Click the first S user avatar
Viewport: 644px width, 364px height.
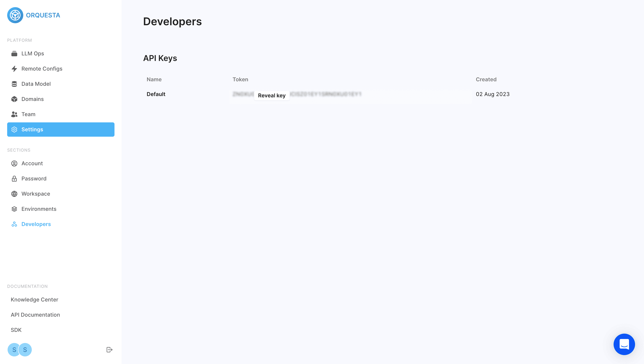pos(13,349)
